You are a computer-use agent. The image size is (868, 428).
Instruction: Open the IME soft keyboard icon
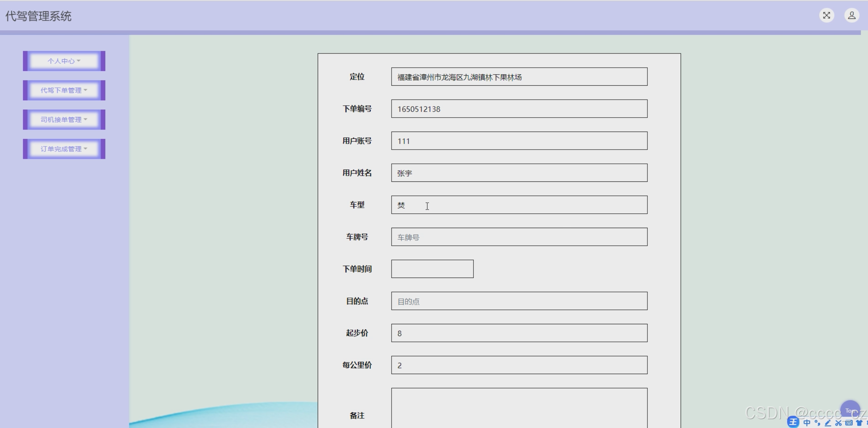click(849, 423)
